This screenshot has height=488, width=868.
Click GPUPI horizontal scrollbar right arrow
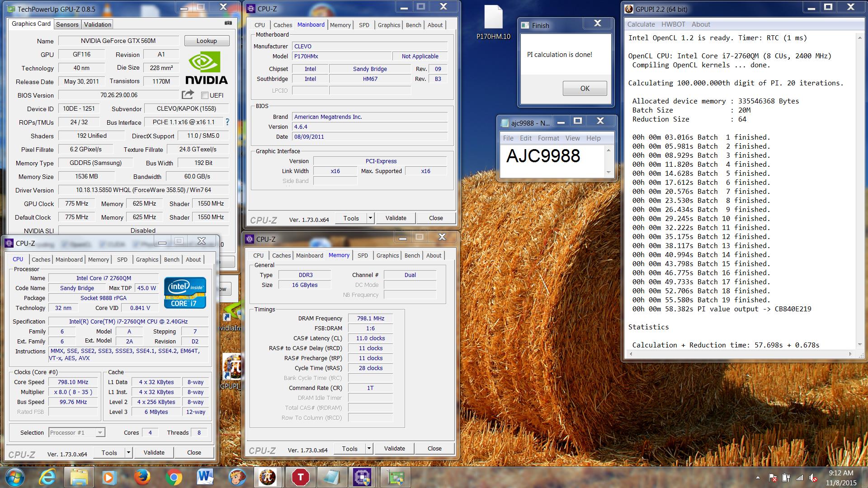850,354
